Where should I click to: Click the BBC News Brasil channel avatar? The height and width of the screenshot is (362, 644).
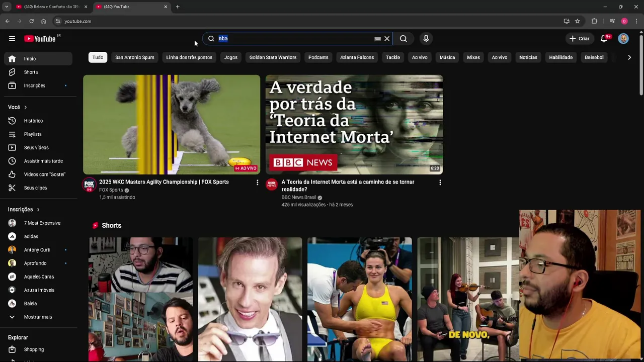tap(272, 185)
